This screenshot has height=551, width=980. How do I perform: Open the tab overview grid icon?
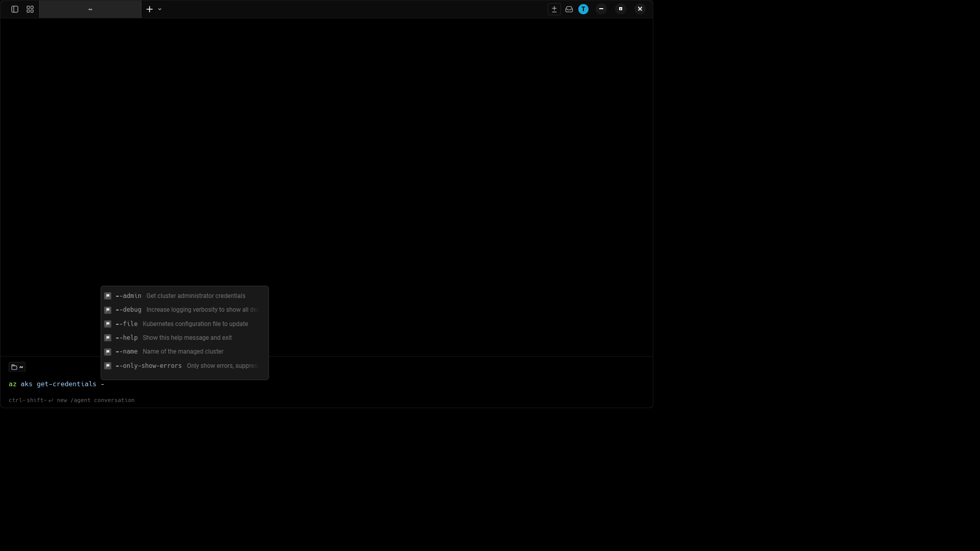point(30,9)
